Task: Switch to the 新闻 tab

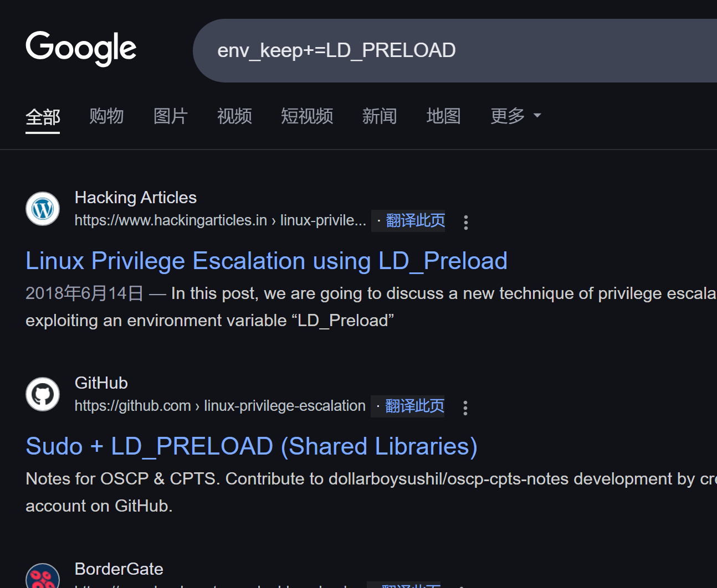Action: tap(380, 116)
